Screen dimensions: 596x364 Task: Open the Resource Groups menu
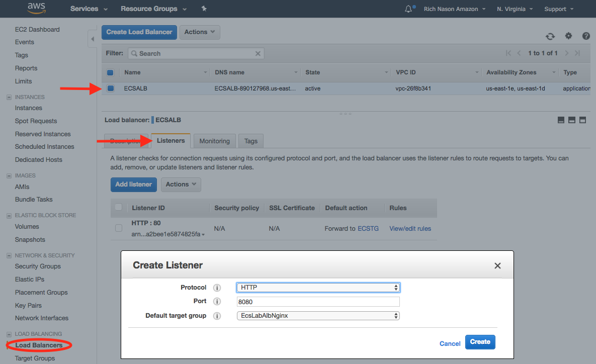(153, 9)
